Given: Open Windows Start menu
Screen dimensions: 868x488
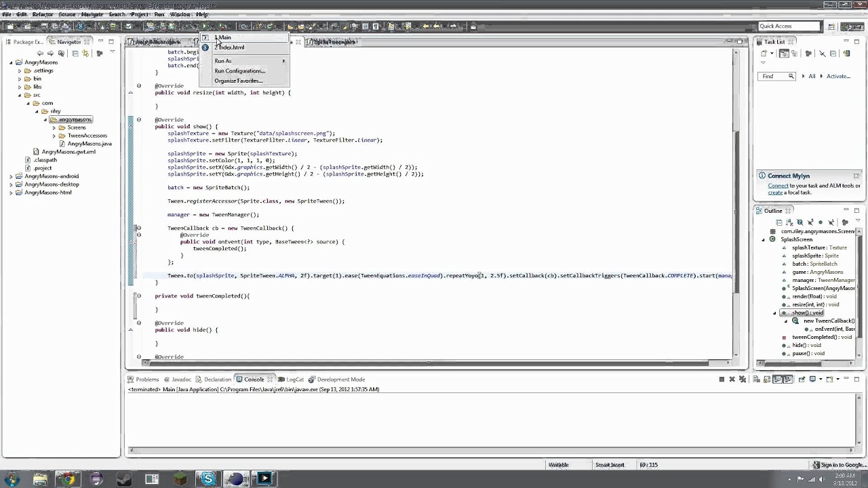Looking at the screenshot, I should [x=12, y=479].
